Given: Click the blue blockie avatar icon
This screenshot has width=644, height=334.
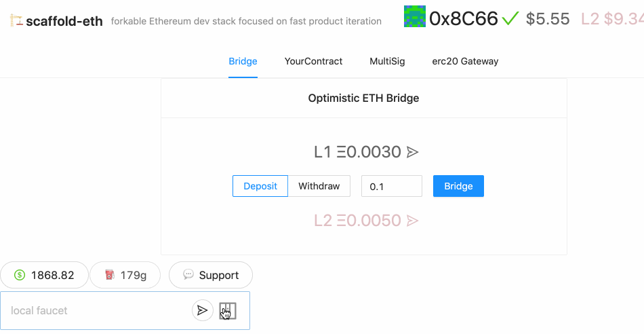Looking at the screenshot, I should pyautogui.click(x=414, y=16).
